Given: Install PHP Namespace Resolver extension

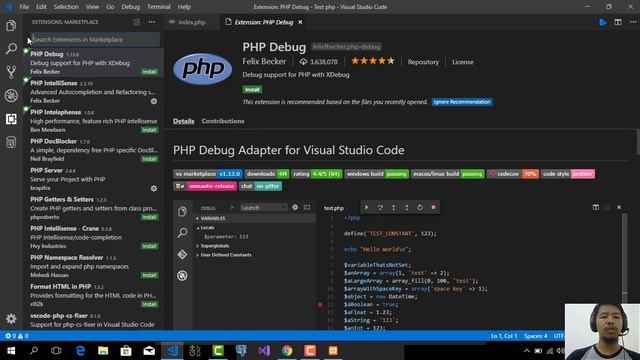Looking at the screenshot, I should point(149,275).
